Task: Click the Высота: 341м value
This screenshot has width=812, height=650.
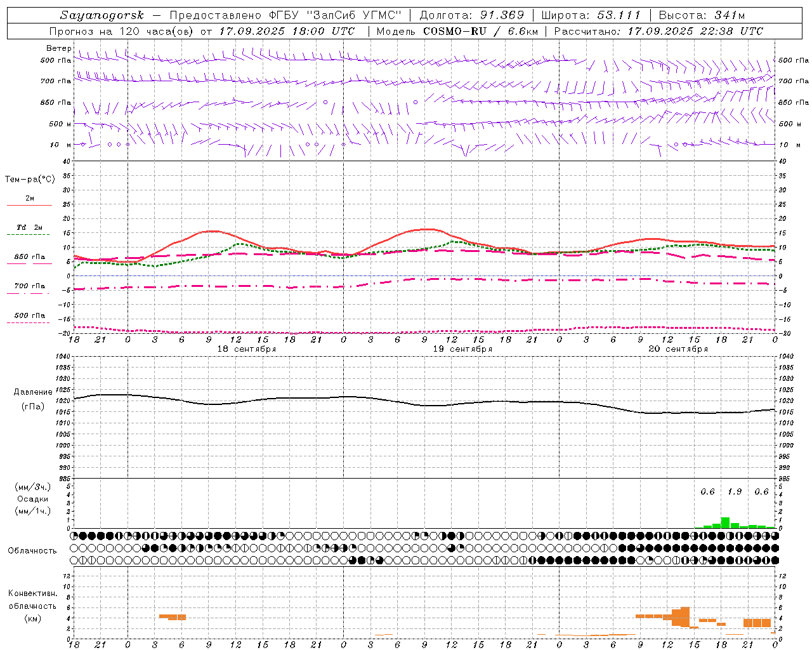Action: point(702,15)
